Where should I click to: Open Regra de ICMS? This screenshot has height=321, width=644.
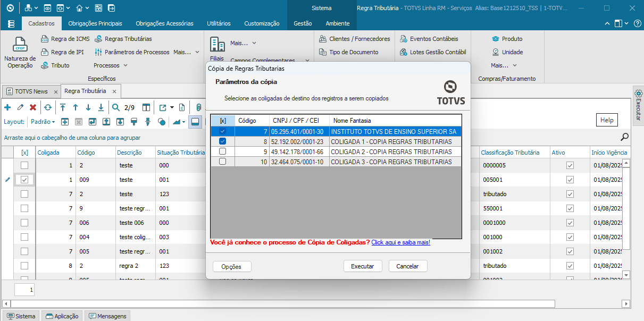click(65, 39)
